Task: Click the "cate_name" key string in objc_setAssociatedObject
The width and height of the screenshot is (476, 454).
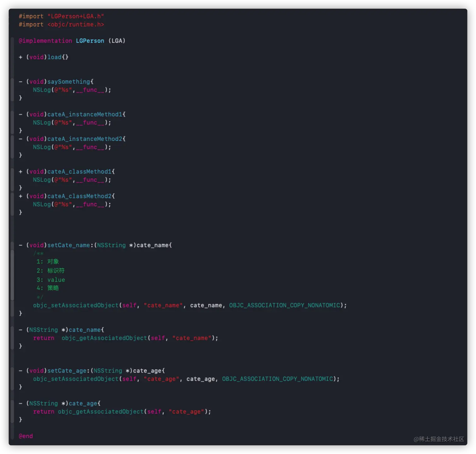Action: 163,305
